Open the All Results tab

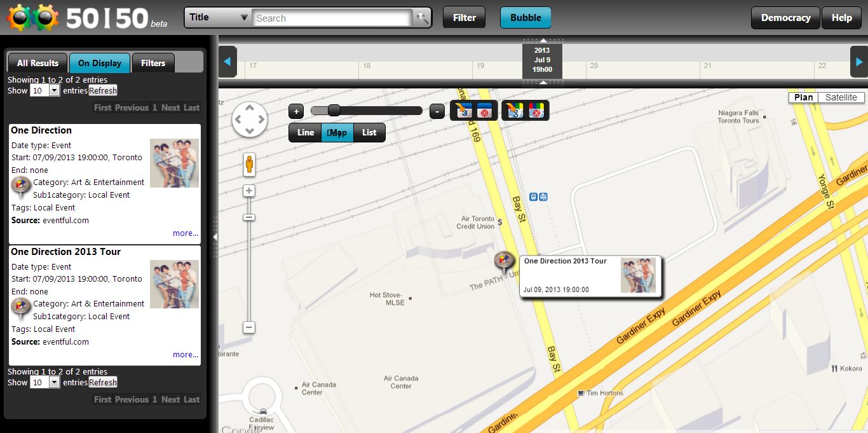[x=37, y=63]
